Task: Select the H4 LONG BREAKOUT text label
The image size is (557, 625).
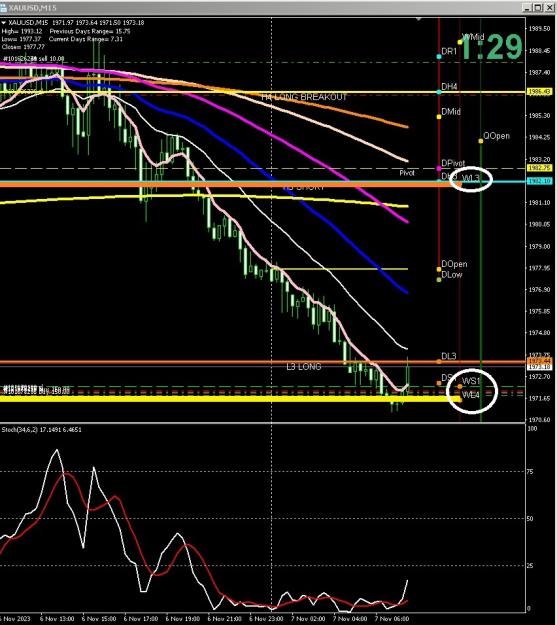Action: coord(304,97)
